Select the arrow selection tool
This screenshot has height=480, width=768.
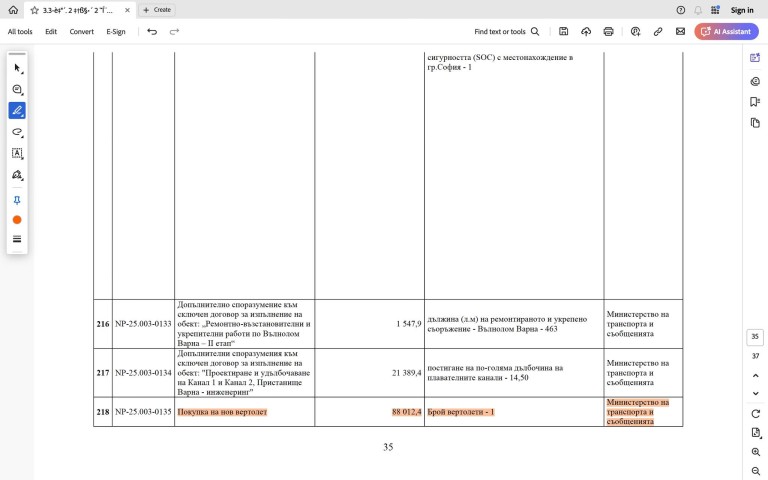(17, 68)
